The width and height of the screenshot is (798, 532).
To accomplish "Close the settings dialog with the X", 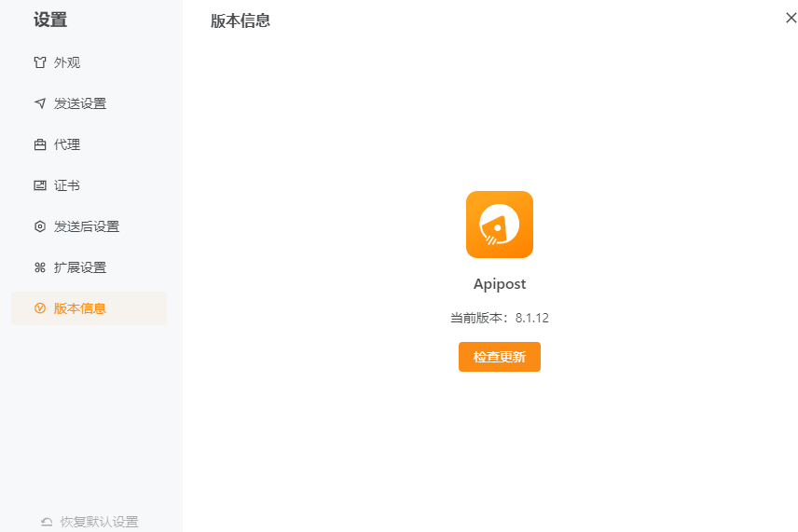I will (x=791, y=18).
